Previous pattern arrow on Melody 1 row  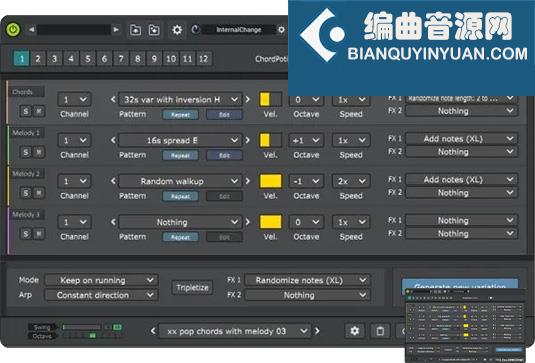tap(113, 140)
